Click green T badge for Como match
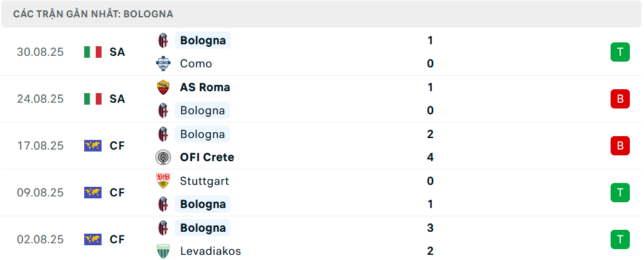The image size is (644, 260). click(620, 52)
